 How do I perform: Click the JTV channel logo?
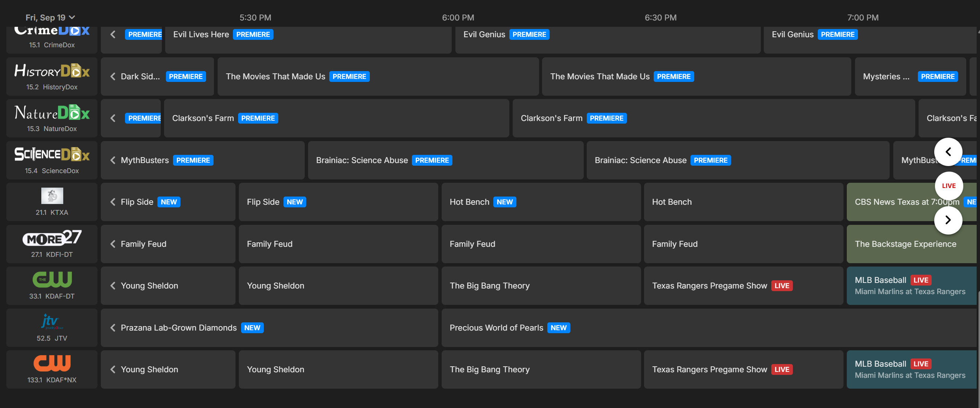[52, 322]
